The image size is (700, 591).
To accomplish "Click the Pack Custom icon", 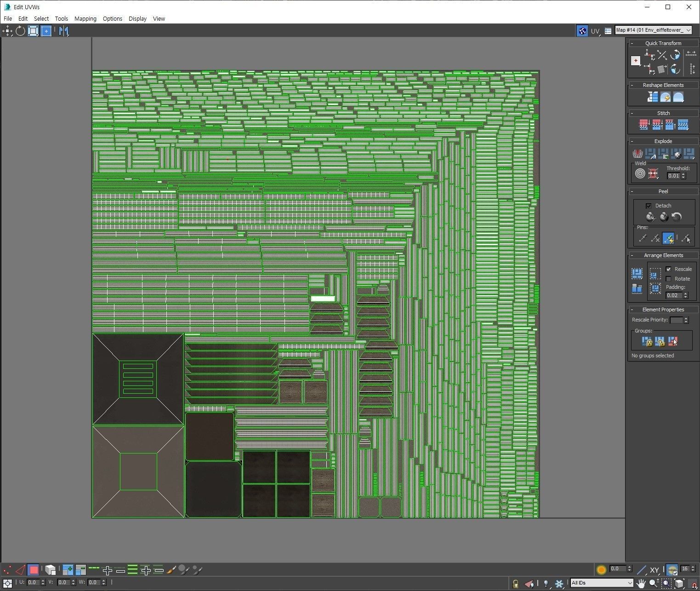I will coord(637,274).
